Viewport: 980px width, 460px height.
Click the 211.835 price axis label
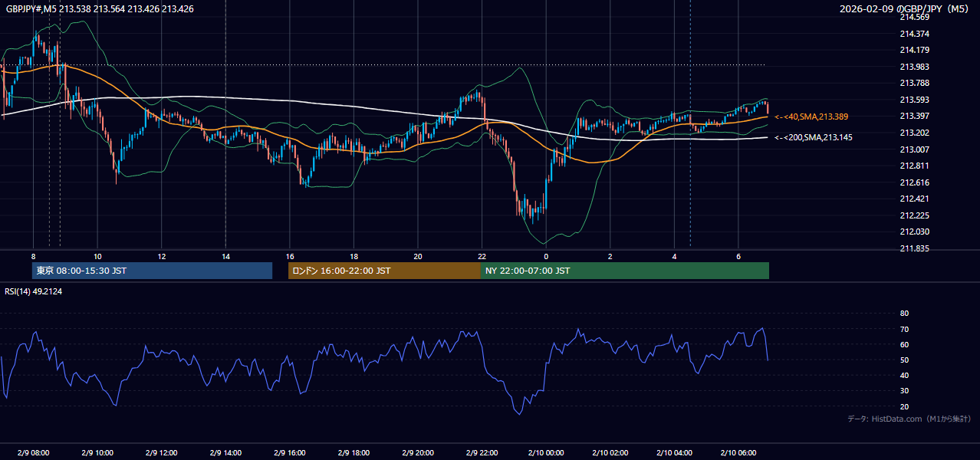914,248
